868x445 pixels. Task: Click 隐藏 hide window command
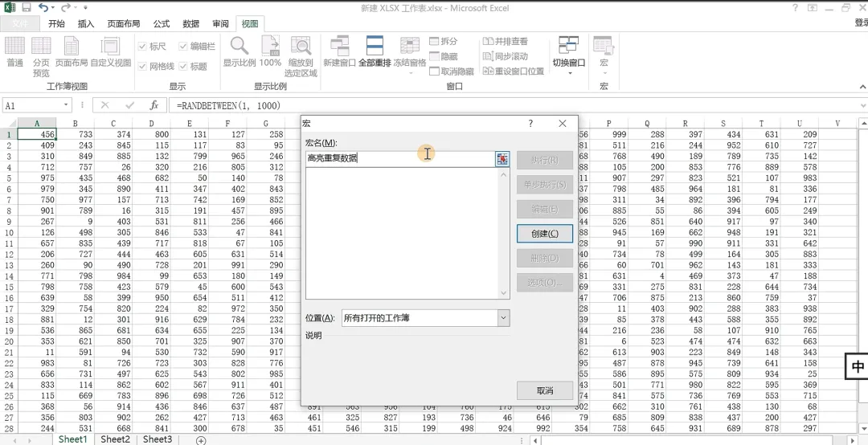point(444,56)
